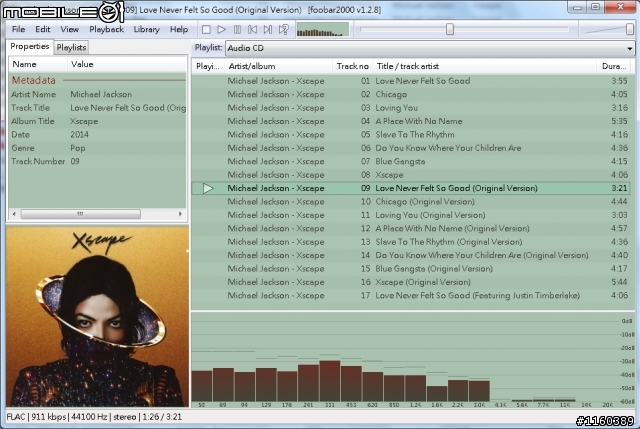Screen dimensions: 640x429
Task: Close the foobar2000 window
Action: [x=620, y=7]
